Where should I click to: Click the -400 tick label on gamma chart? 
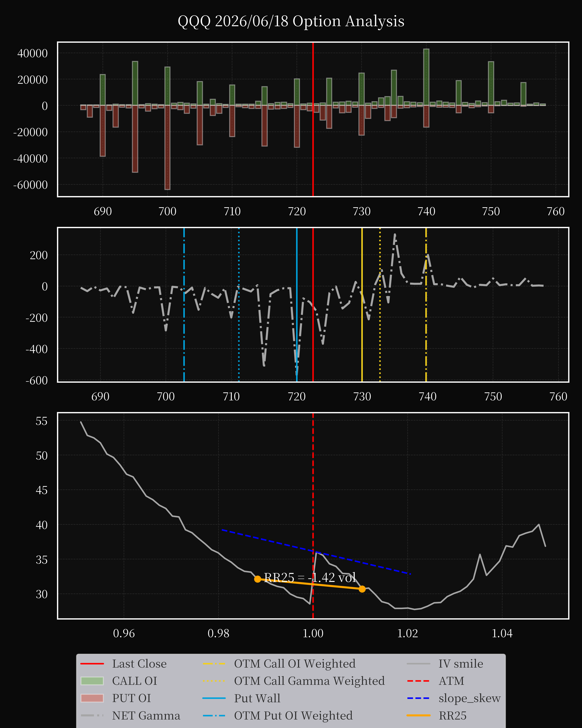pos(36,349)
